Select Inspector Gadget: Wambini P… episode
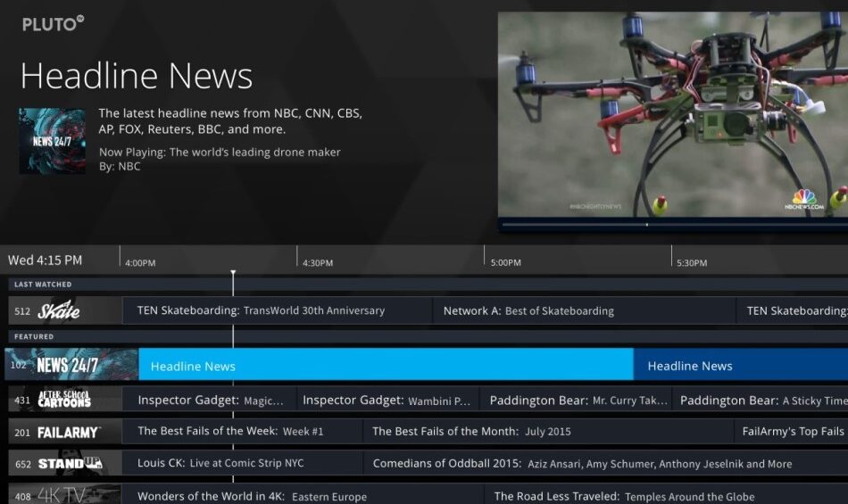 coord(387,400)
